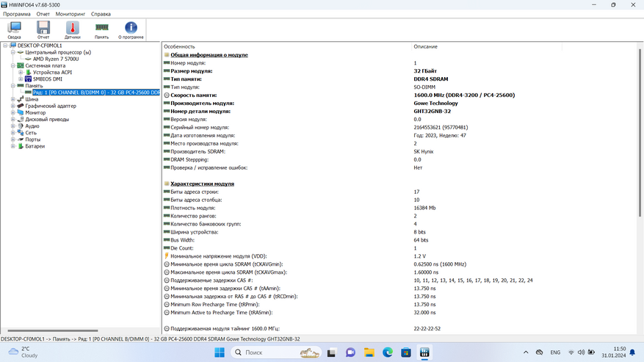
Task: Select the Системная плата tree item
Action: pos(46,66)
